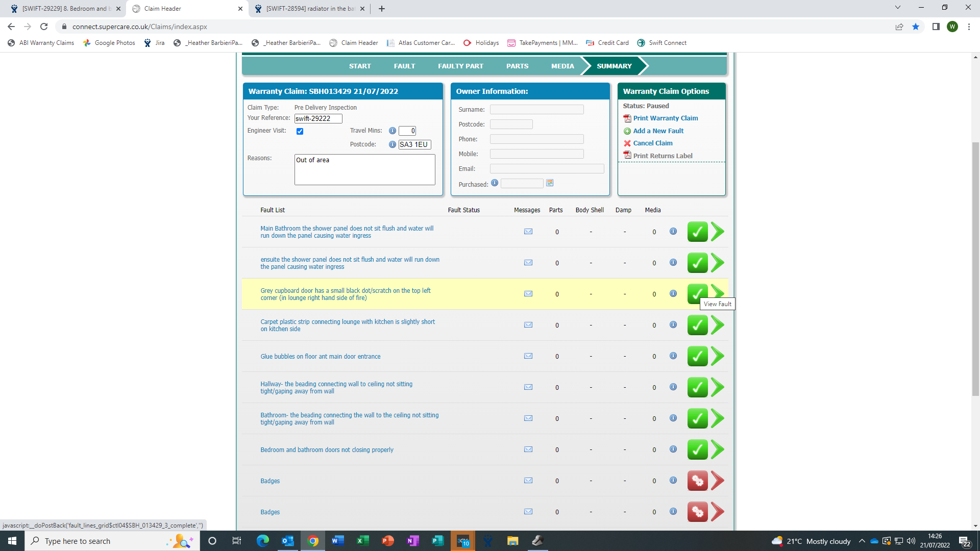The image size is (980, 551).
Task: Click the info icon on Bedroom and bathroom doors row
Action: [673, 449]
